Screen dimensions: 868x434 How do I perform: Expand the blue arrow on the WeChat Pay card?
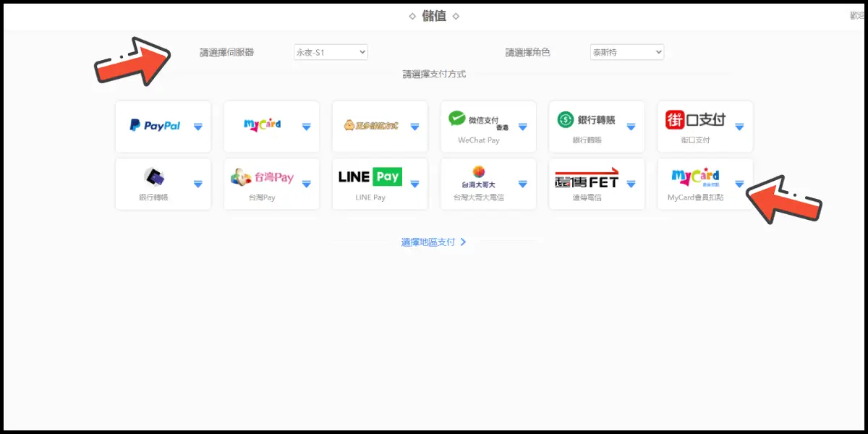pyautogui.click(x=523, y=127)
